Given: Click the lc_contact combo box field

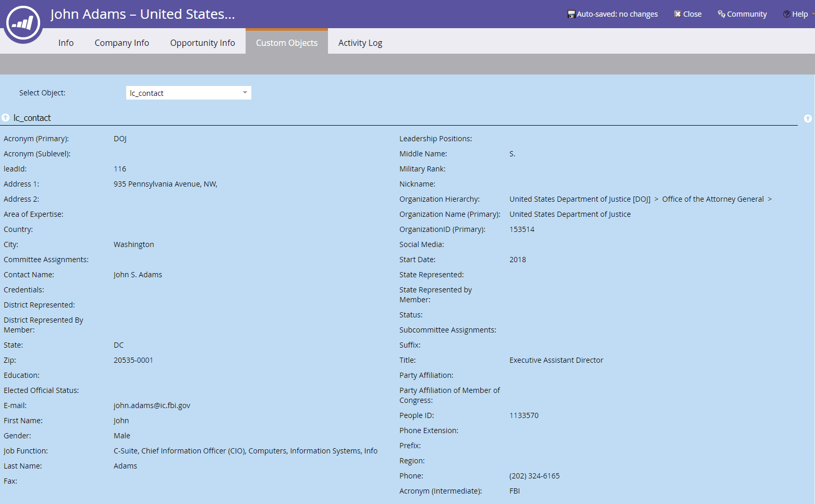Looking at the screenshot, I should (189, 93).
